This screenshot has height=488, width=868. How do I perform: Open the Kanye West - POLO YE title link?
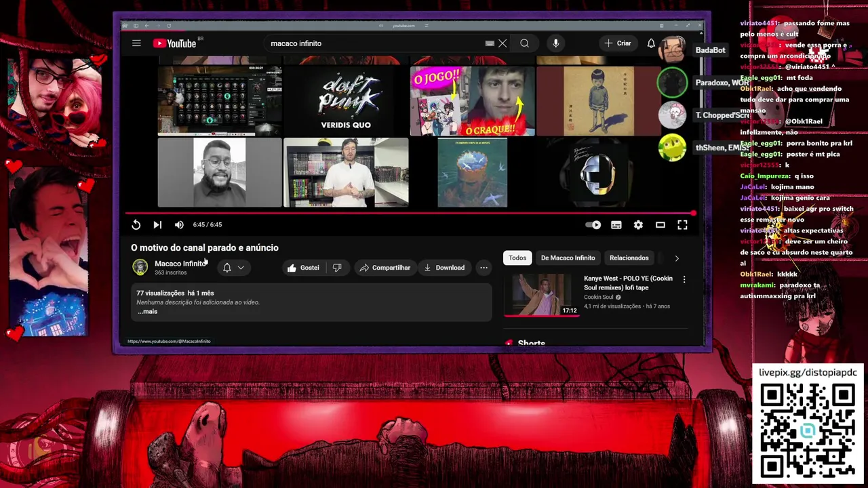click(629, 283)
